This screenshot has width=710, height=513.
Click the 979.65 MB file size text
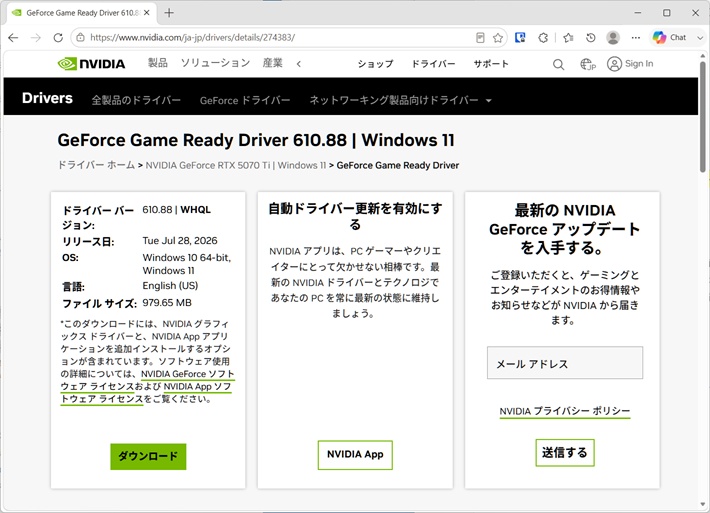[x=167, y=302]
